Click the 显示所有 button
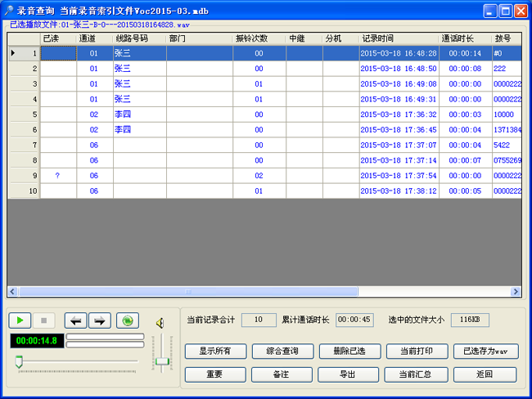The image size is (532, 399). click(x=215, y=352)
